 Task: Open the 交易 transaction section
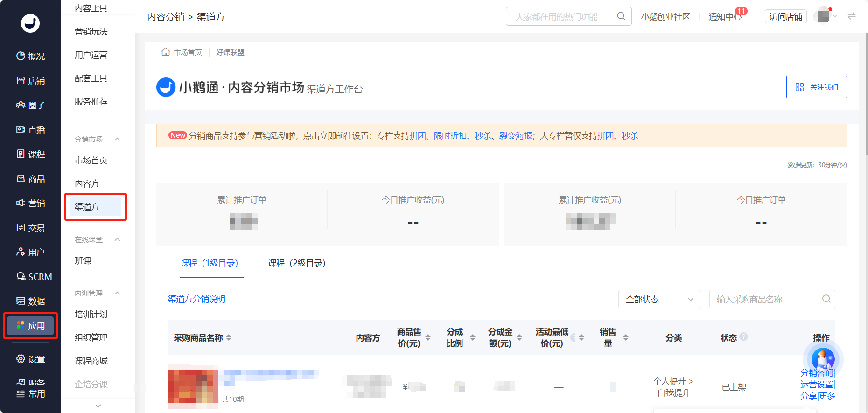tap(30, 228)
